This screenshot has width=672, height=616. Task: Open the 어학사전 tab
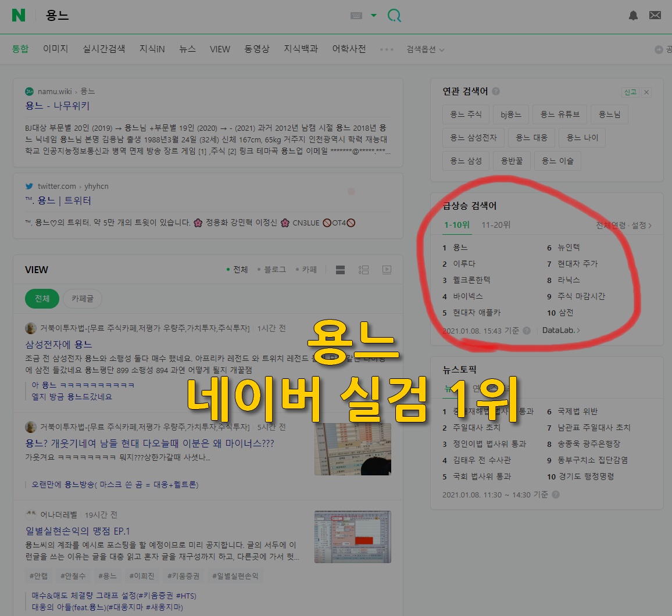tap(349, 49)
